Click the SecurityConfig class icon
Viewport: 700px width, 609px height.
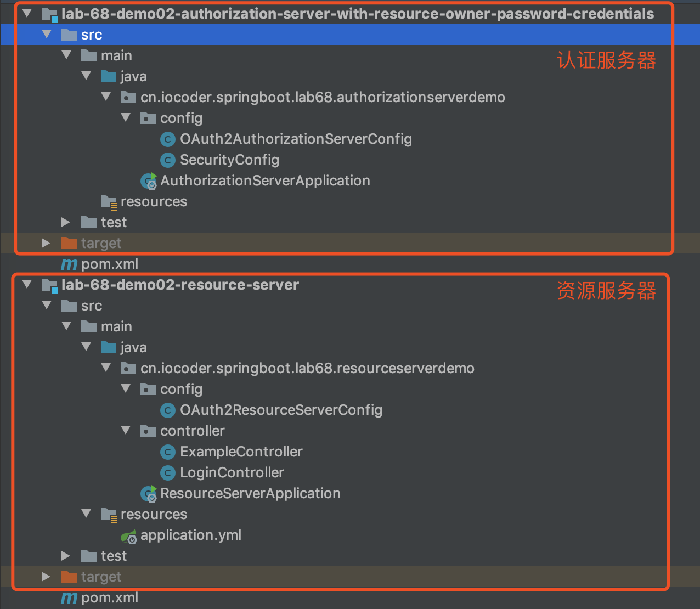click(167, 160)
